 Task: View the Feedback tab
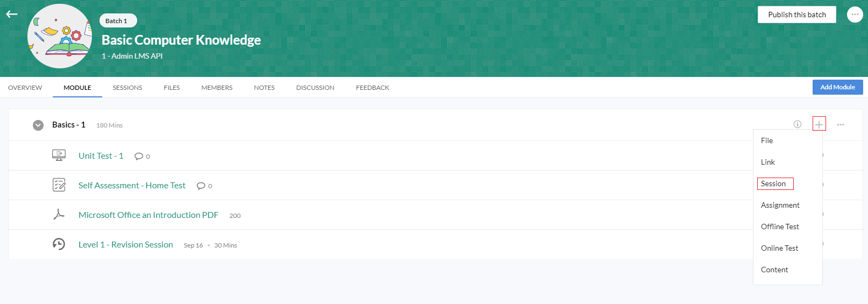373,88
